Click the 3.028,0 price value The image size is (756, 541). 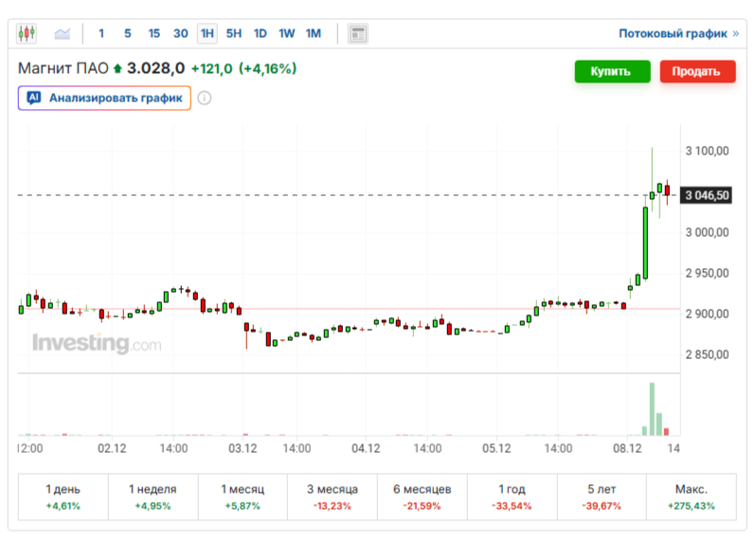coord(155,68)
